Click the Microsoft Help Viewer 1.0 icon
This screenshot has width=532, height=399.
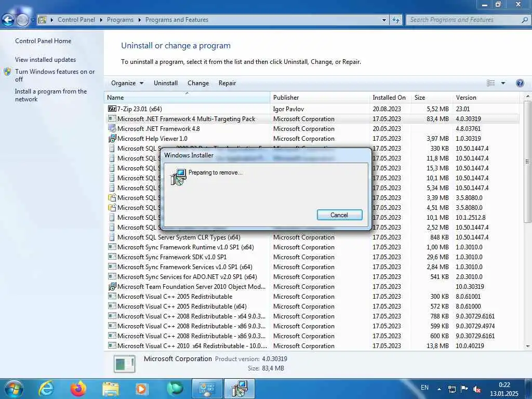[112, 138]
